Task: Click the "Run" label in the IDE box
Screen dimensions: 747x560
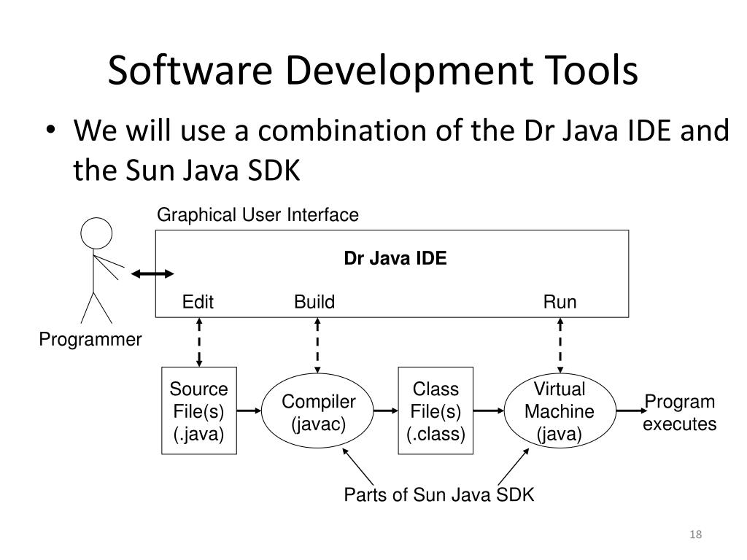Action: click(560, 302)
